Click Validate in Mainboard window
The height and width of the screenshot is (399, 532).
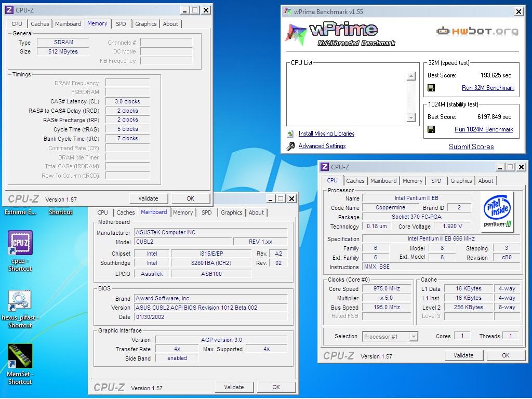click(x=234, y=387)
